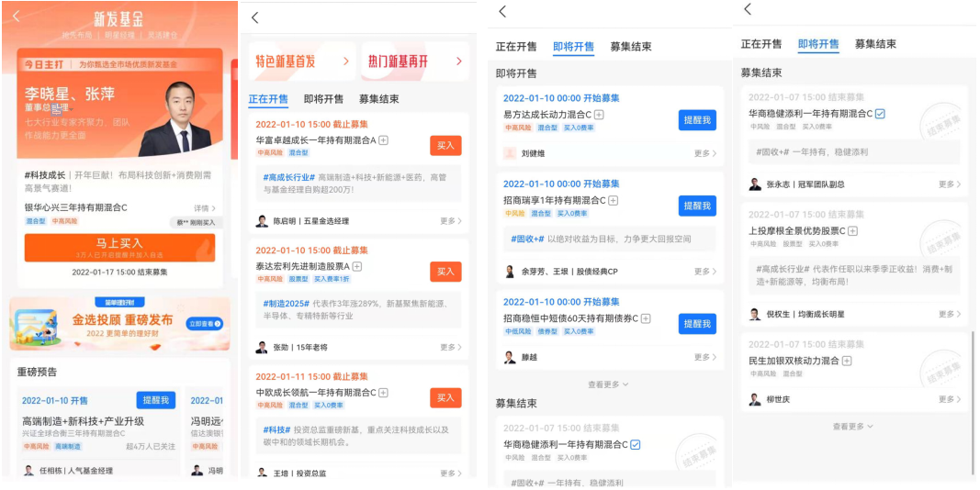980x490 pixels.
Task: Select 正在开售 tab on 上投摩根全景优势 screen
Action: [x=761, y=44]
